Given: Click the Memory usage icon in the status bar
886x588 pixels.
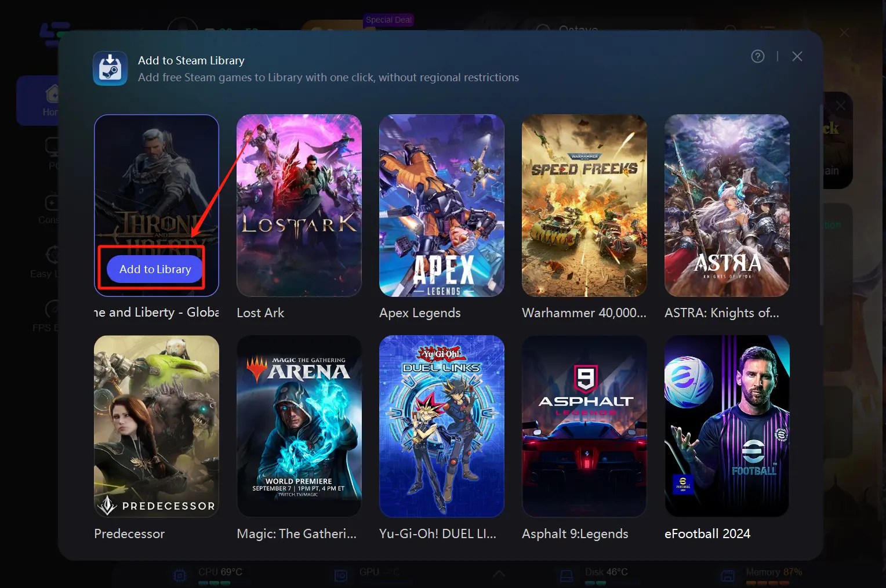Looking at the screenshot, I should 727,575.
